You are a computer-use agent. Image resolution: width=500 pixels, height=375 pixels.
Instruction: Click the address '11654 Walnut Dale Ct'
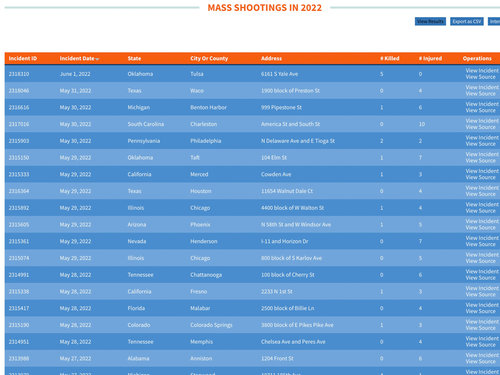[x=287, y=191]
